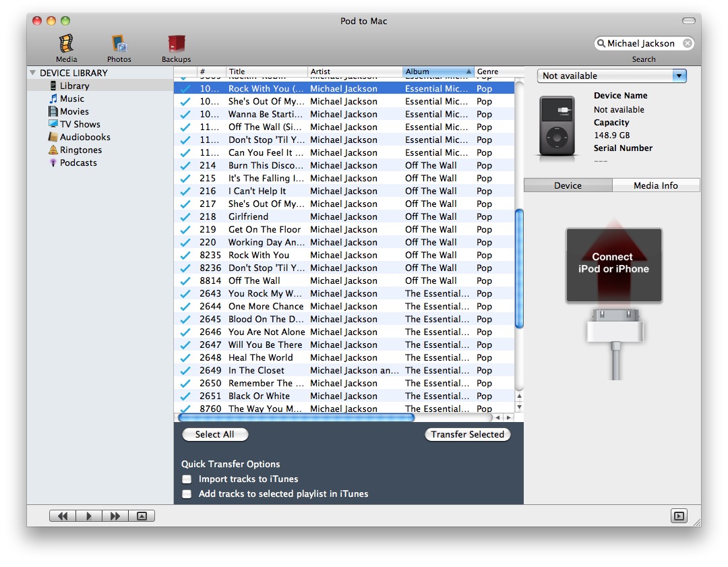Select Audiobooks in the sidebar
This screenshot has height=567, width=728.
pos(84,137)
